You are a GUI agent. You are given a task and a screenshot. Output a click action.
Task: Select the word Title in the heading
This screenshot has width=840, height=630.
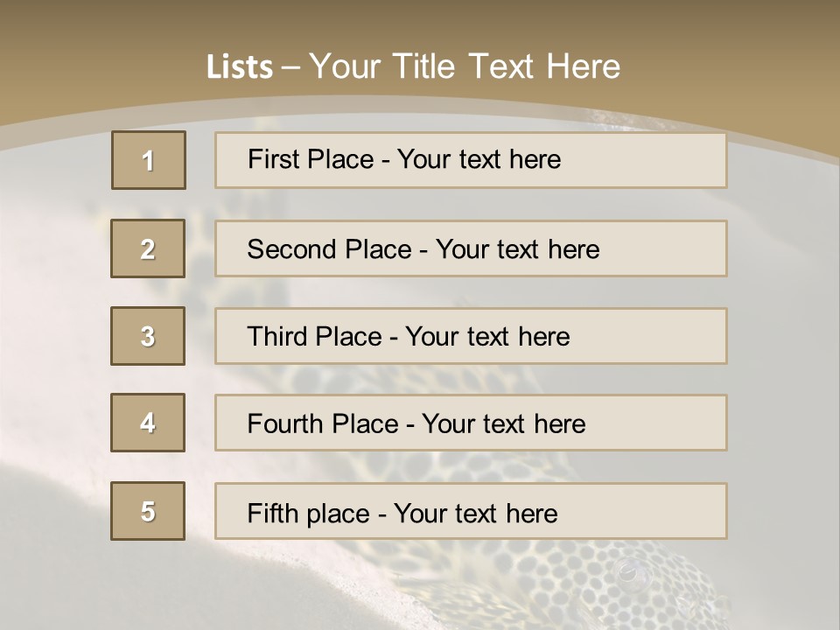pos(423,66)
